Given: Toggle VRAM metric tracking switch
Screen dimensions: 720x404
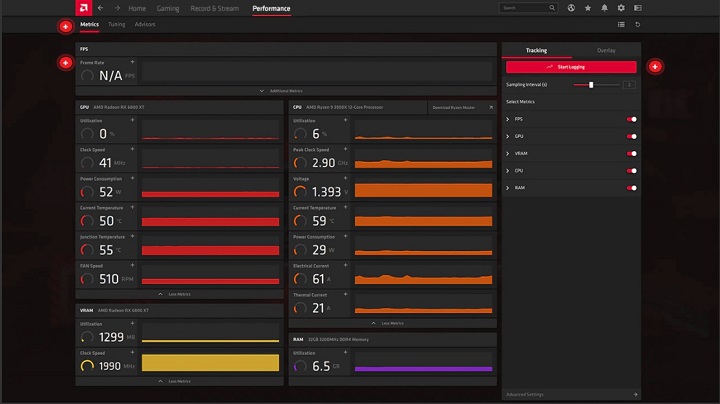Looking at the screenshot, I should coord(631,154).
